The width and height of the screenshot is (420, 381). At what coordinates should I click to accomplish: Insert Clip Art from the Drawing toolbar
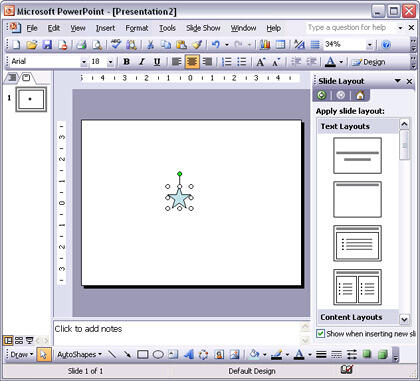tap(219, 354)
